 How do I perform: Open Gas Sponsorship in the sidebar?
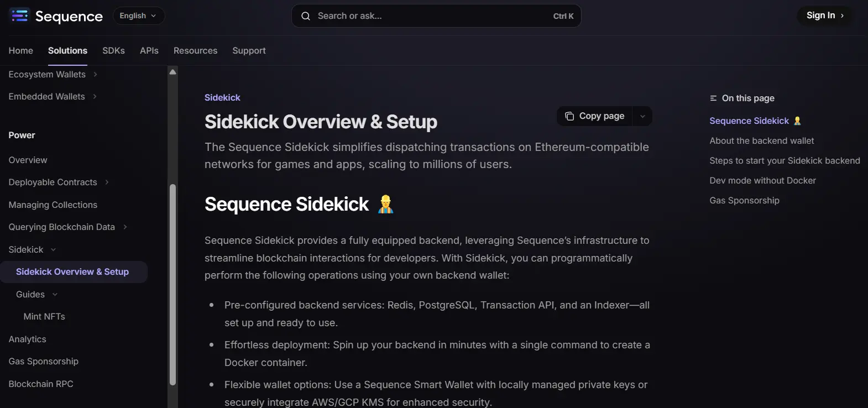(x=44, y=361)
